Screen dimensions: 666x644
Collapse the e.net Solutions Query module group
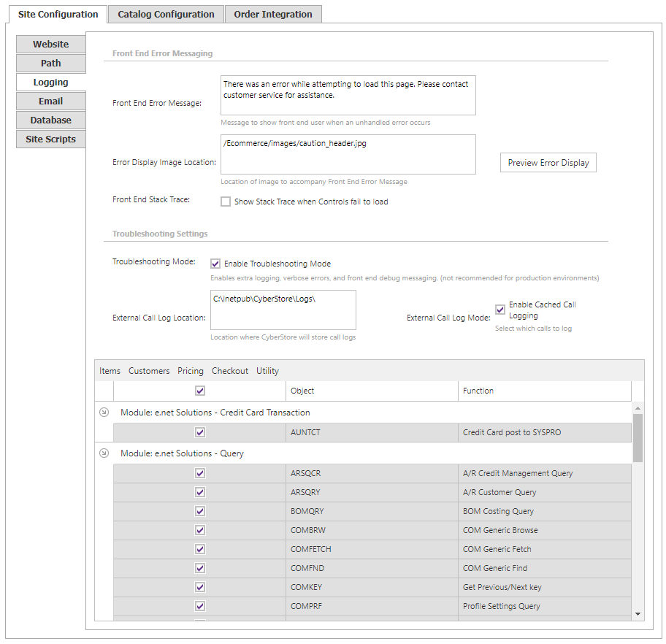click(104, 453)
